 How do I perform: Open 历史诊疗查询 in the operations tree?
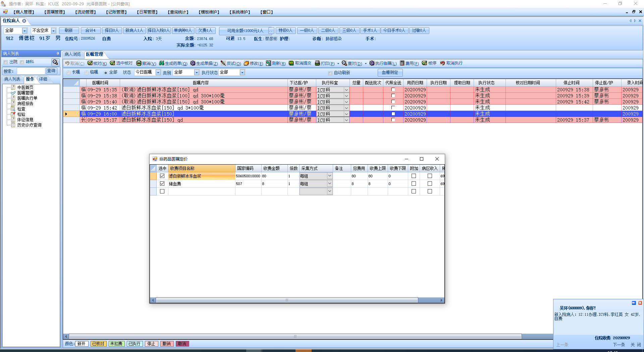pyautogui.click(x=30, y=125)
